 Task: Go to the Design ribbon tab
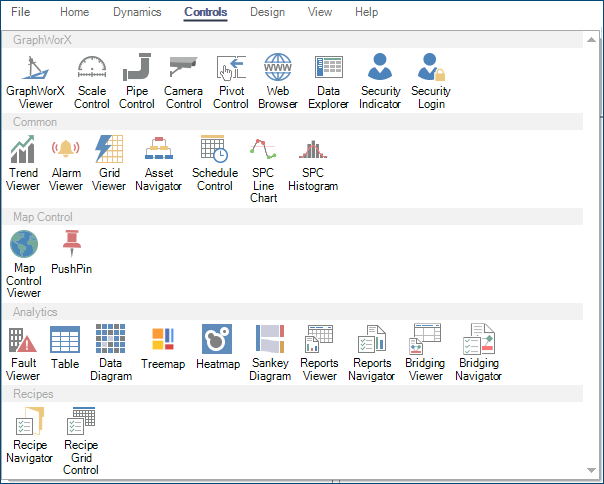pyautogui.click(x=267, y=12)
